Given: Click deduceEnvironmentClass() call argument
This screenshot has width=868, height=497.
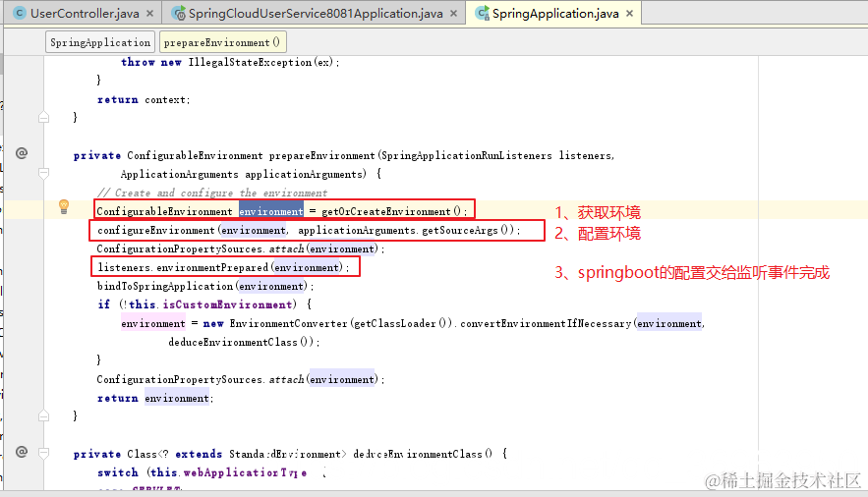Looking at the screenshot, I should click(x=241, y=342).
